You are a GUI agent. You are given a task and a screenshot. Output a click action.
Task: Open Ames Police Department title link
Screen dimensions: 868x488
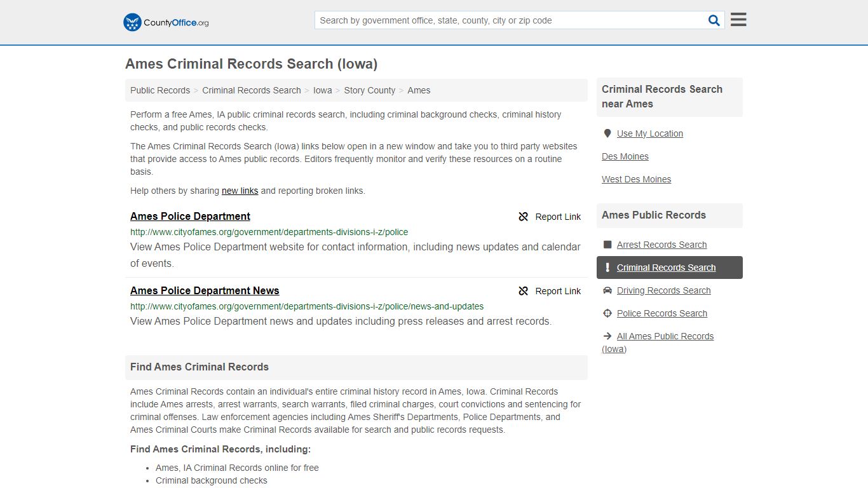point(190,216)
